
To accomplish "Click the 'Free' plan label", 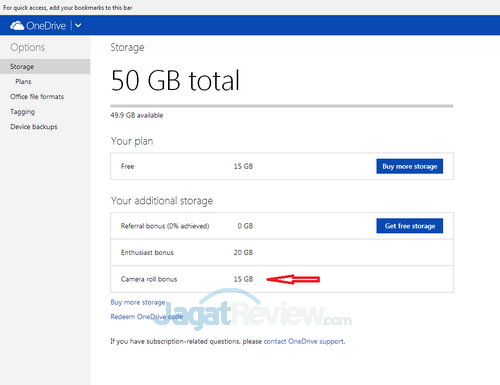I will tap(127, 166).
